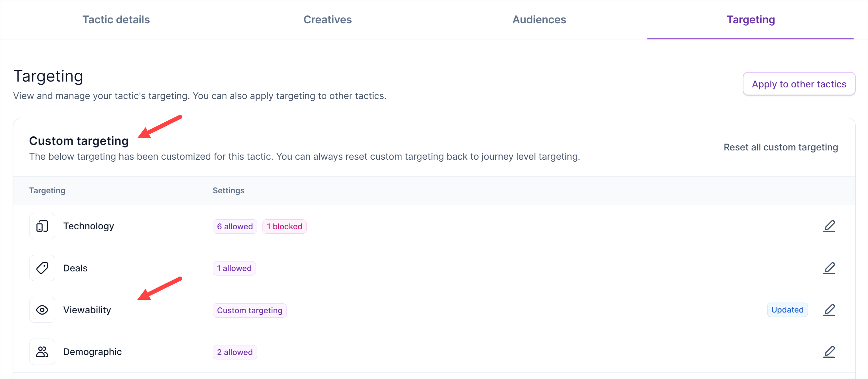Image resolution: width=868 pixels, height=379 pixels.
Task: Click the Demographic people icon
Action: coord(42,352)
